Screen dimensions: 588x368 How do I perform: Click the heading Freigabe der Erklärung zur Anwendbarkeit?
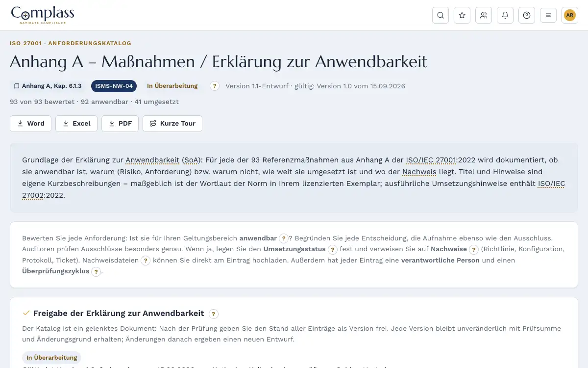coord(119,314)
